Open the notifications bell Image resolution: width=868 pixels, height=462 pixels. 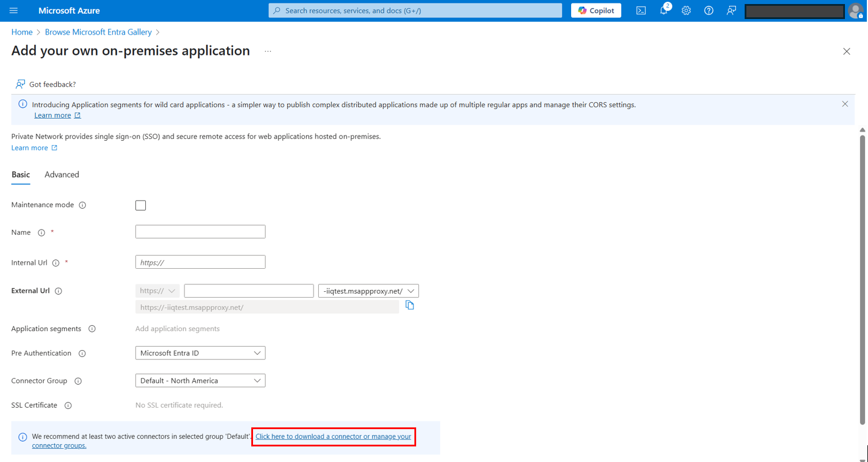(x=663, y=10)
